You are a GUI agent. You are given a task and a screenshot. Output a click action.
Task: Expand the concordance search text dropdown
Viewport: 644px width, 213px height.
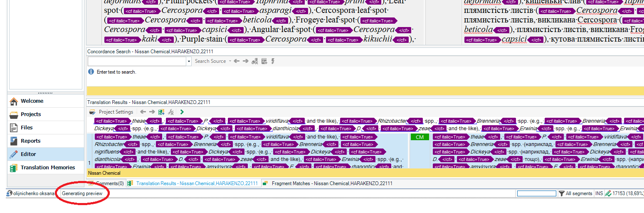[189, 62]
